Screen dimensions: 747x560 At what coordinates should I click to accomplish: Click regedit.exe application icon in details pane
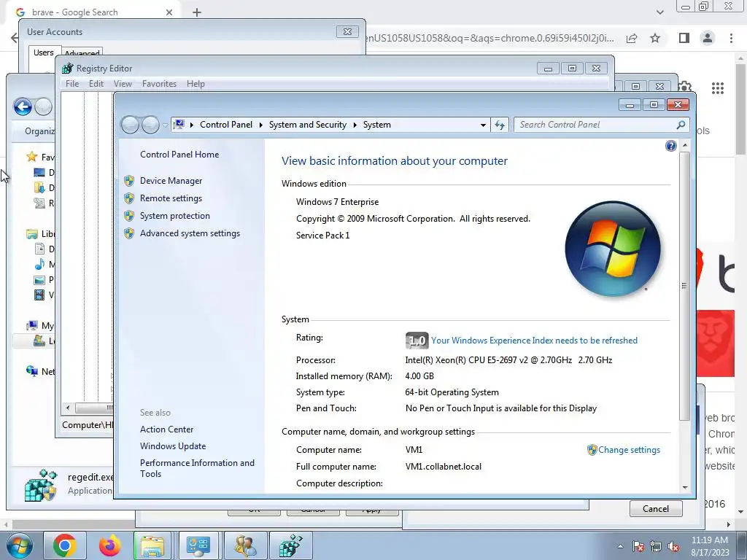click(x=41, y=485)
